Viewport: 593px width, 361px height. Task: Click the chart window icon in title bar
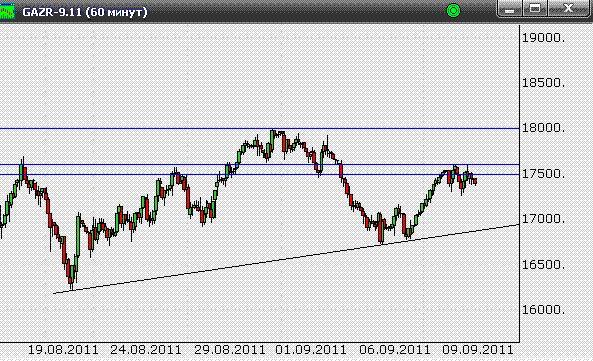[x=7, y=11]
